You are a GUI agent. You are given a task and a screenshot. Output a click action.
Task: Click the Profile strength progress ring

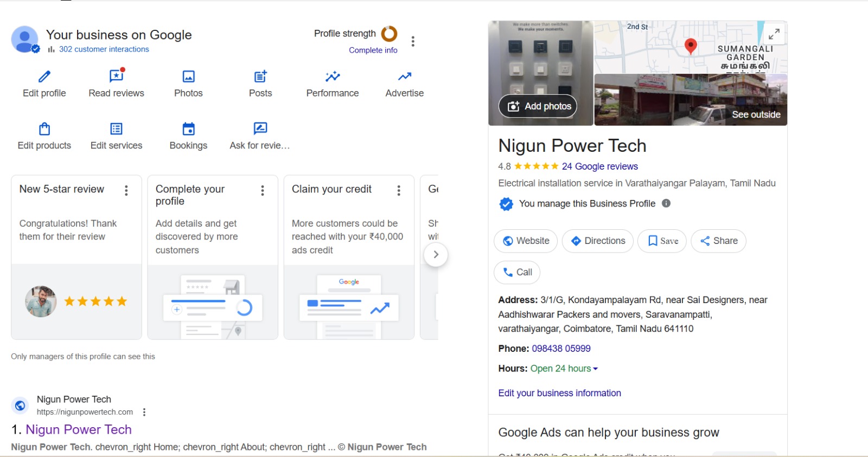click(x=389, y=34)
